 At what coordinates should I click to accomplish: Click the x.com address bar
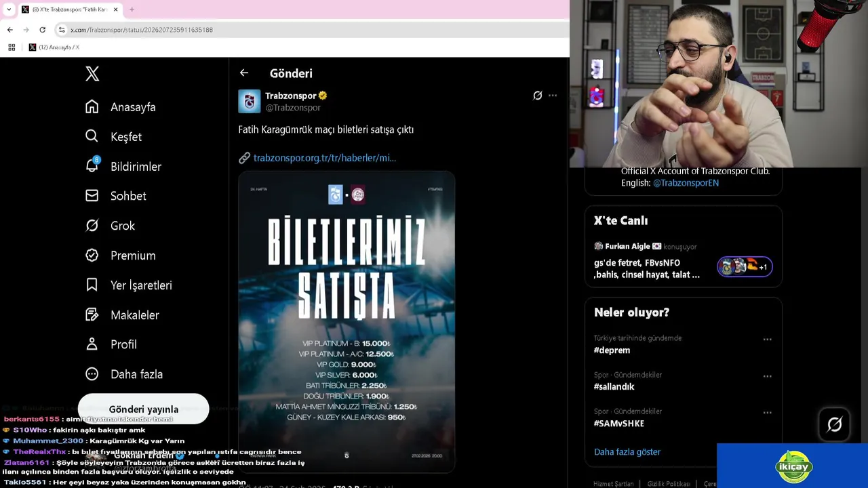click(312, 30)
